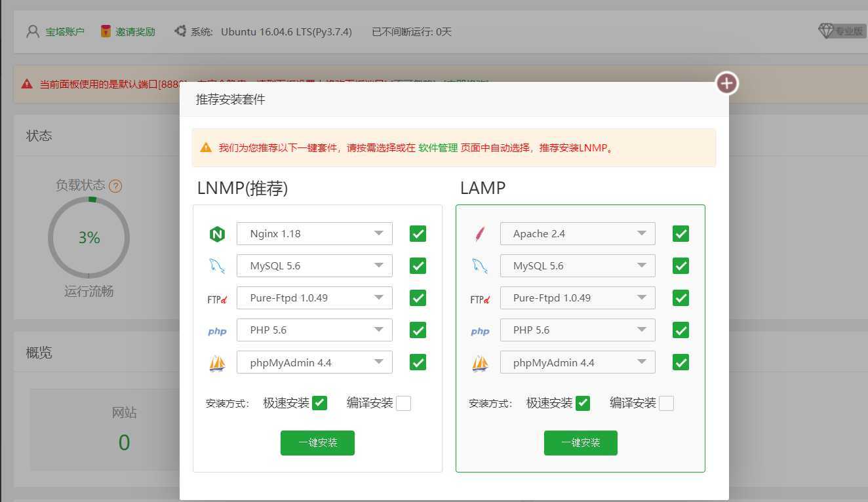Click the Ubuntu 16.04.6 LTS system text
This screenshot has height=502, width=868.
coord(286,31)
